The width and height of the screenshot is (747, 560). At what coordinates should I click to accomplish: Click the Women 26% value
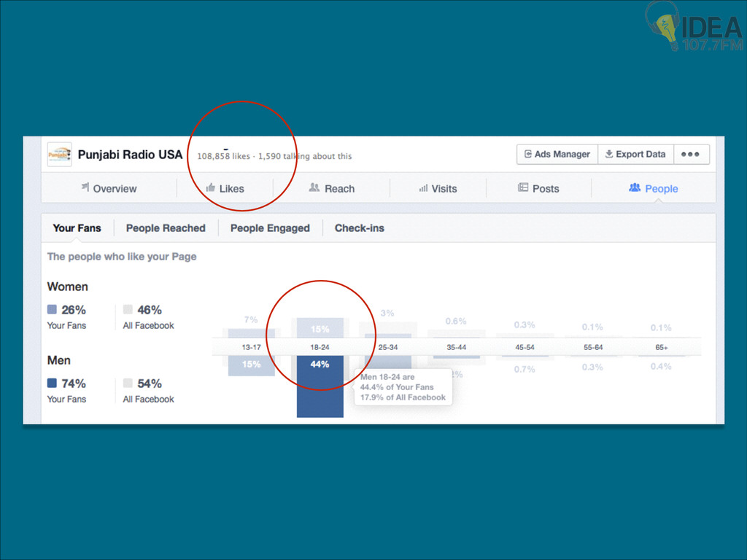point(74,310)
